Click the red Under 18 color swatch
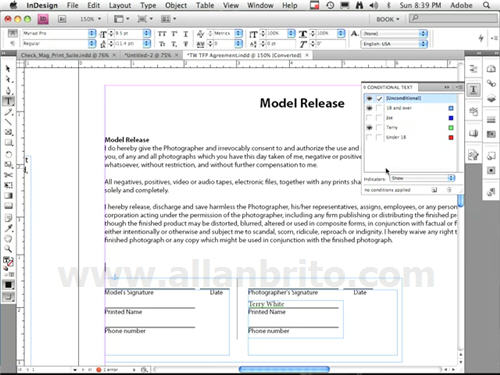The height and width of the screenshot is (375, 500). point(451,137)
